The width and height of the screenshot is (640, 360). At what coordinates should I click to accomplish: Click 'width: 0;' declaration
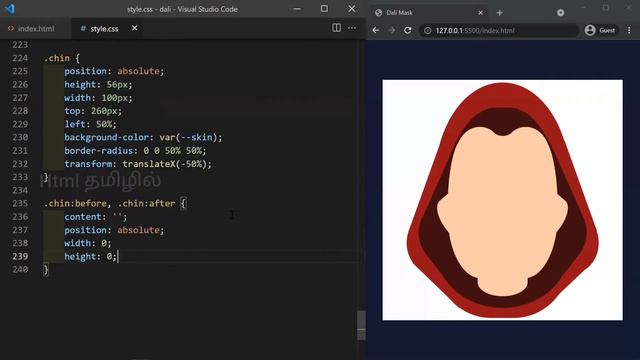click(87, 243)
